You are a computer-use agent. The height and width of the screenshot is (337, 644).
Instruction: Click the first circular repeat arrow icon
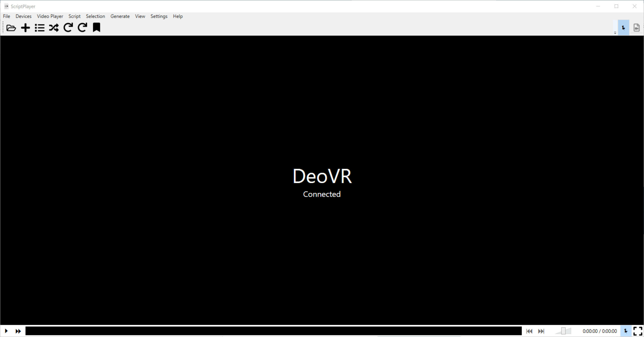[68, 27]
